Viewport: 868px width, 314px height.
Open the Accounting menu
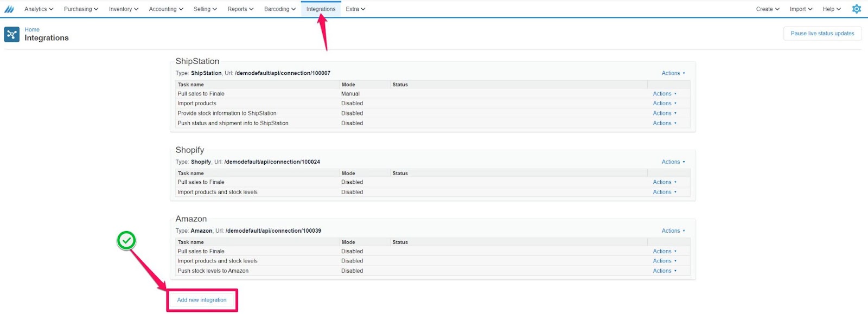tap(166, 9)
